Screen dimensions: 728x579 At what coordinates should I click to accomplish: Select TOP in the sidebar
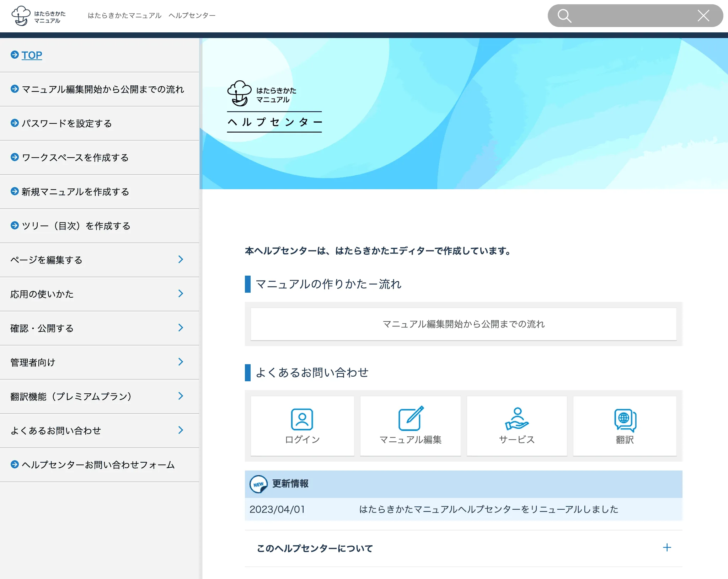tap(32, 55)
